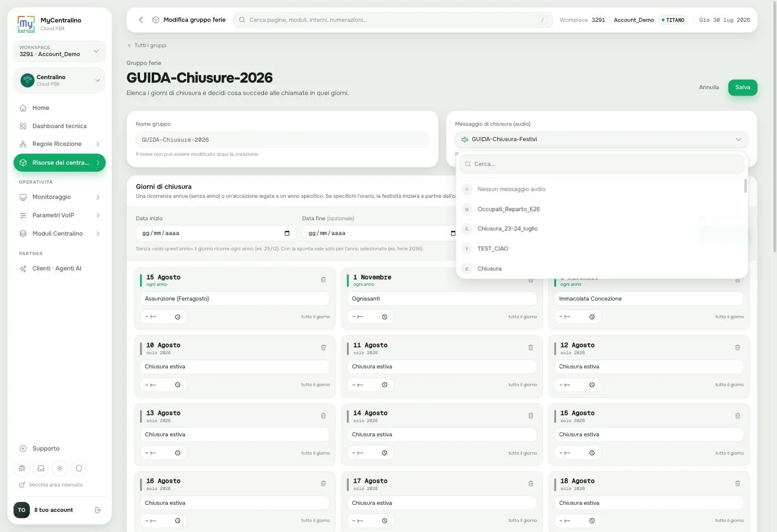Open the Workspace 3291 Account_Demo selector
The height and width of the screenshot is (532, 777).
(x=60, y=51)
